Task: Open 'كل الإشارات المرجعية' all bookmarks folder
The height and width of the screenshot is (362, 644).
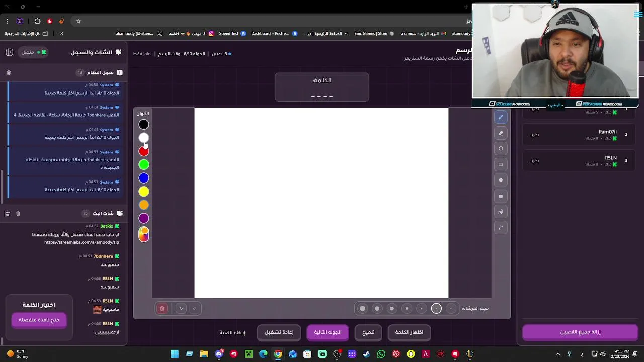Action: (27, 34)
